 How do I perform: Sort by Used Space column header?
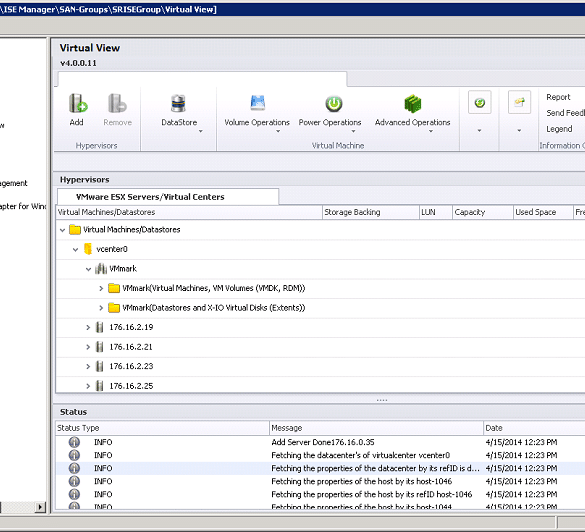(x=543, y=212)
